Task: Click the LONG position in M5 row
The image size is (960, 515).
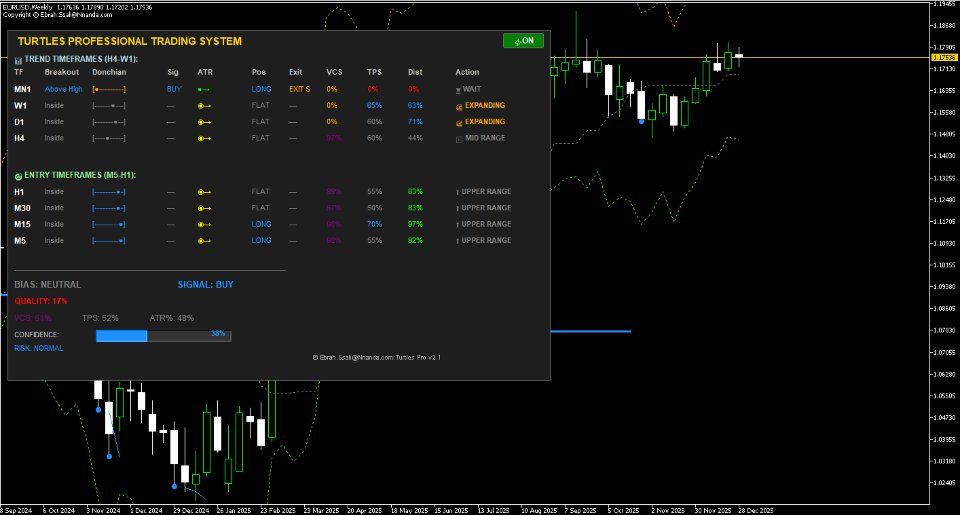Action: point(261,241)
